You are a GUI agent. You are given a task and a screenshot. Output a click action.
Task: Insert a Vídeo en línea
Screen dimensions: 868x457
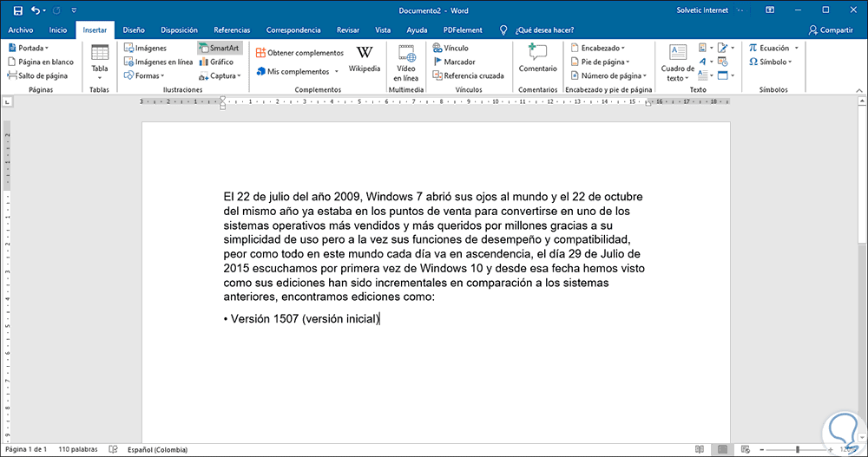click(405, 62)
